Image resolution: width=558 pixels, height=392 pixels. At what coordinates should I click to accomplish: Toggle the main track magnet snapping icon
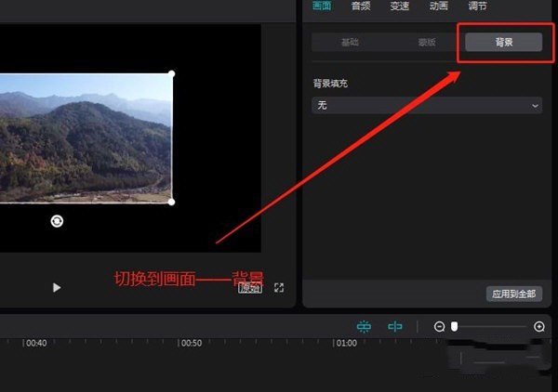[x=364, y=327]
